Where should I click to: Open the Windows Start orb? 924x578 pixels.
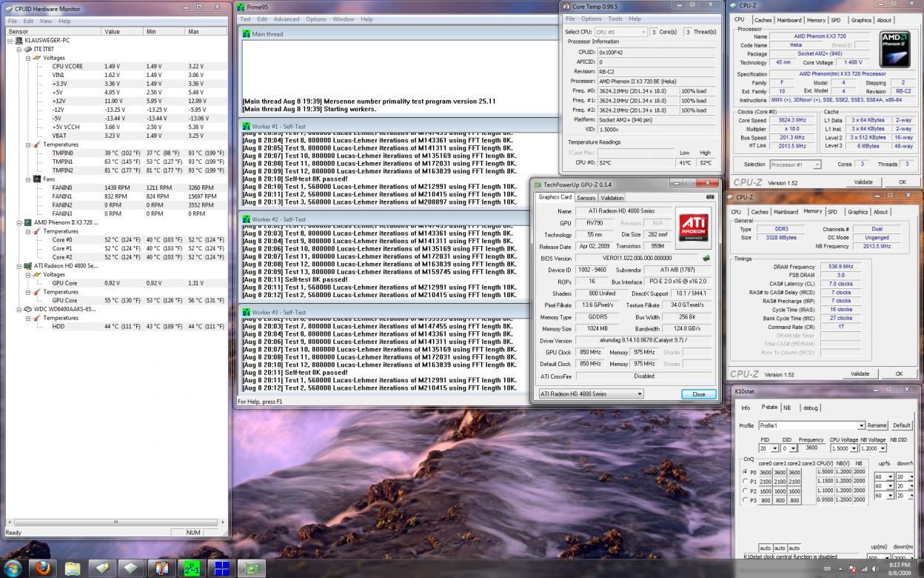pos(13,568)
